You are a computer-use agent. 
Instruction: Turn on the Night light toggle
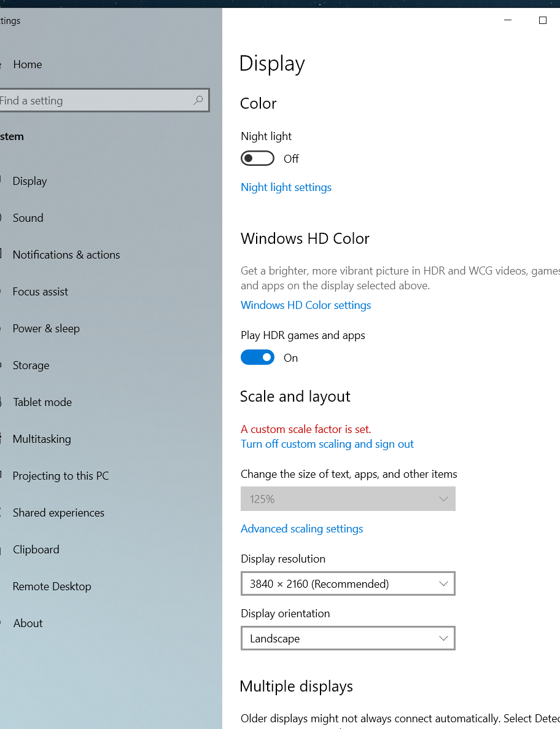click(x=257, y=158)
